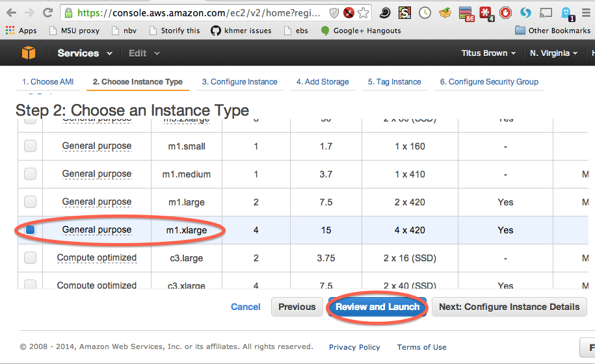This screenshot has width=595, height=364.
Task: Click the clock extension icon
Action: [x=425, y=13]
